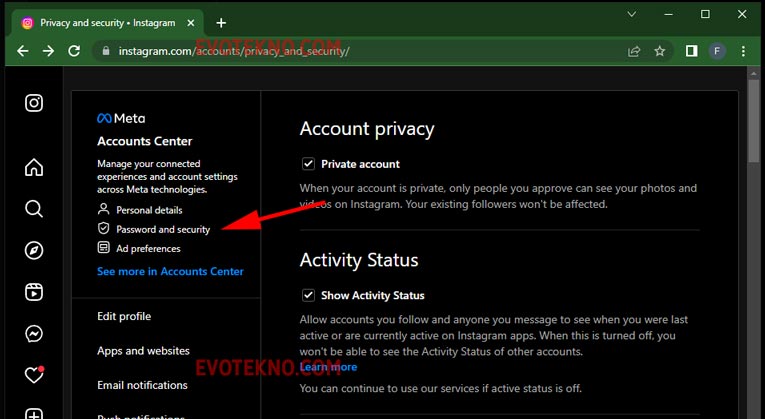Open Chrome tab search chevron
The image size is (765, 419).
tap(631, 14)
